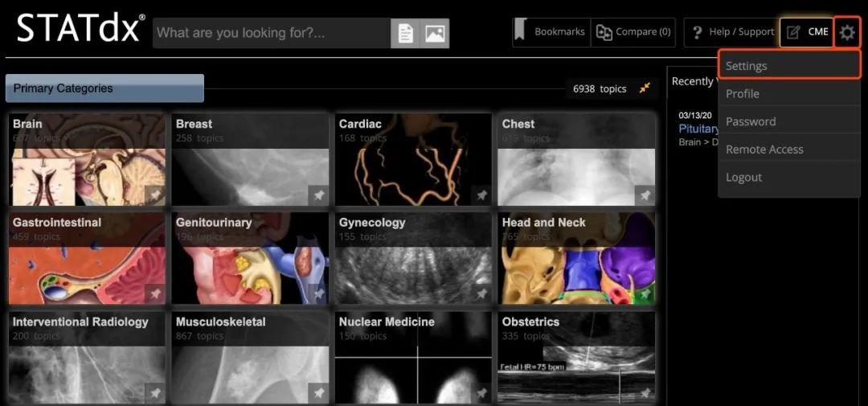Pin the Brain category tile
This screenshot has width=868, height=406.
[x=155, y=195]
